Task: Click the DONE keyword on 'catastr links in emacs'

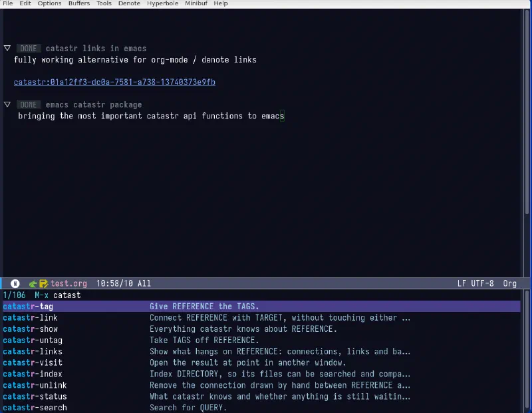Action: pyautogui.click(x=29, y=49)
